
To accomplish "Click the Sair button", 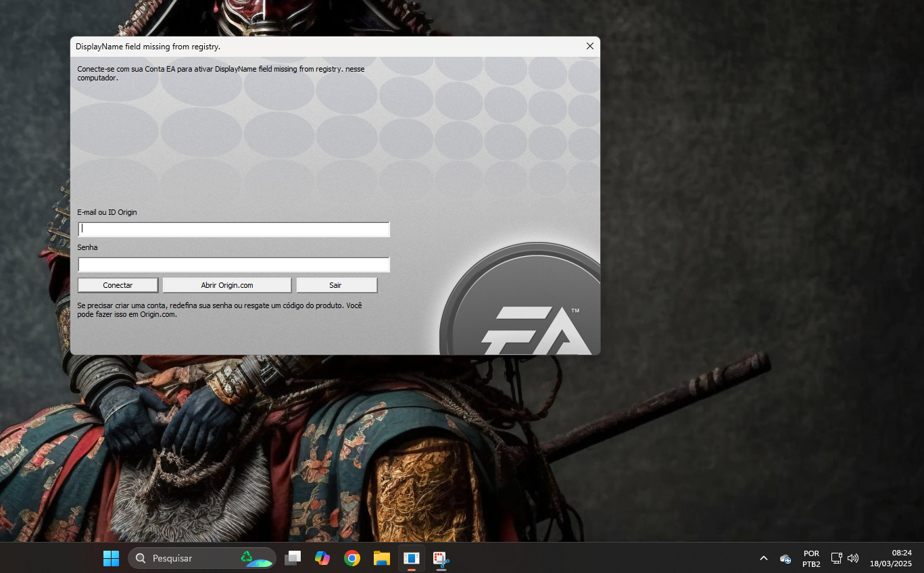I will coord(336,285).
